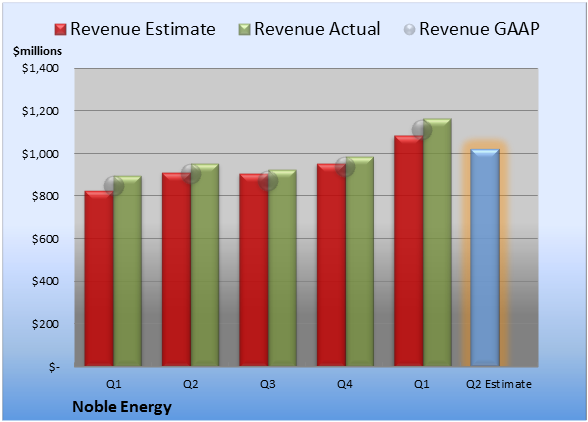Click the '$-' zero axis value
This screenshot has height=422, width=588.
[54, 367]
